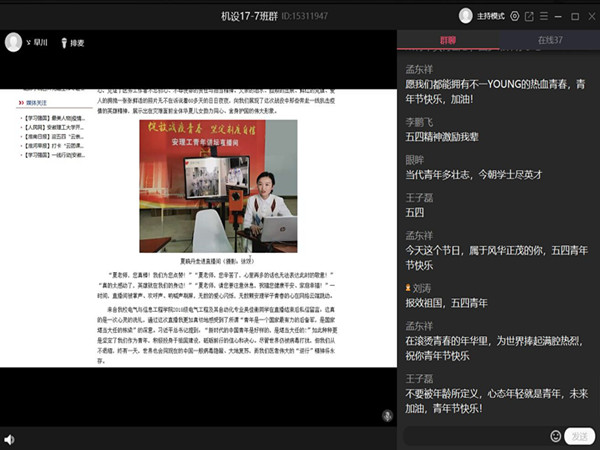Click the pop-out share window icon

(x=529, y=16)
